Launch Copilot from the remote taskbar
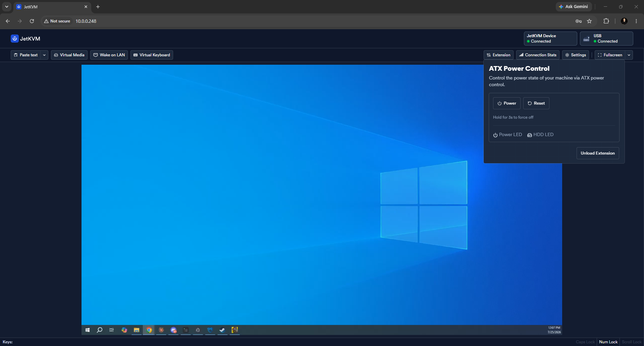This screenshot has height=346, width=644. (x=124, y=330)
